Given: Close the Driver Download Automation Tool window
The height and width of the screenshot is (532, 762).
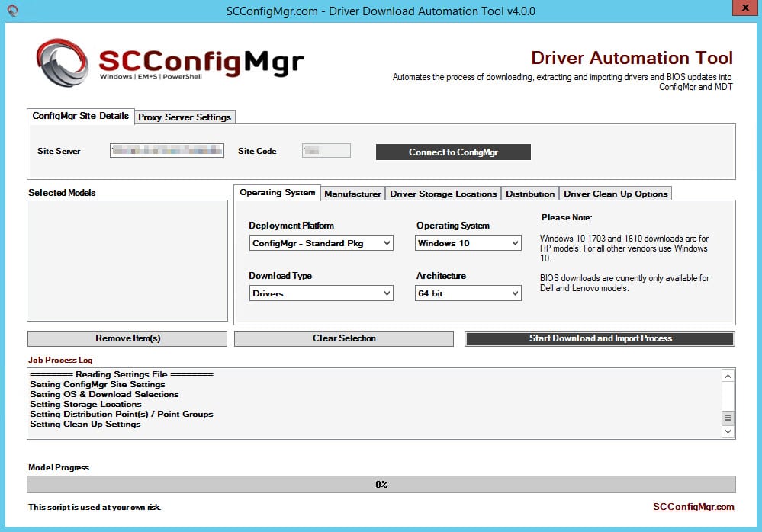Looking at the screenshot, I should (745, 8).
